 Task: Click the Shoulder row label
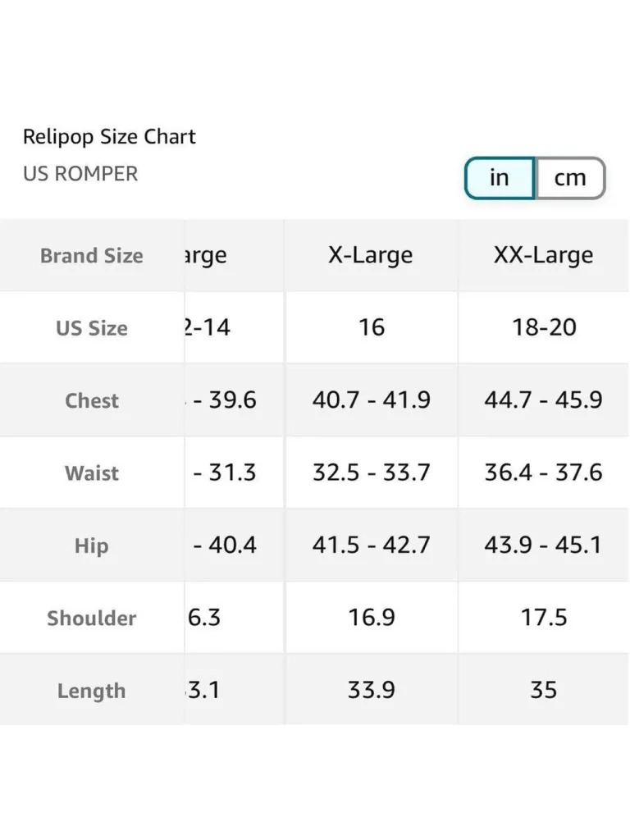[92, 619]
